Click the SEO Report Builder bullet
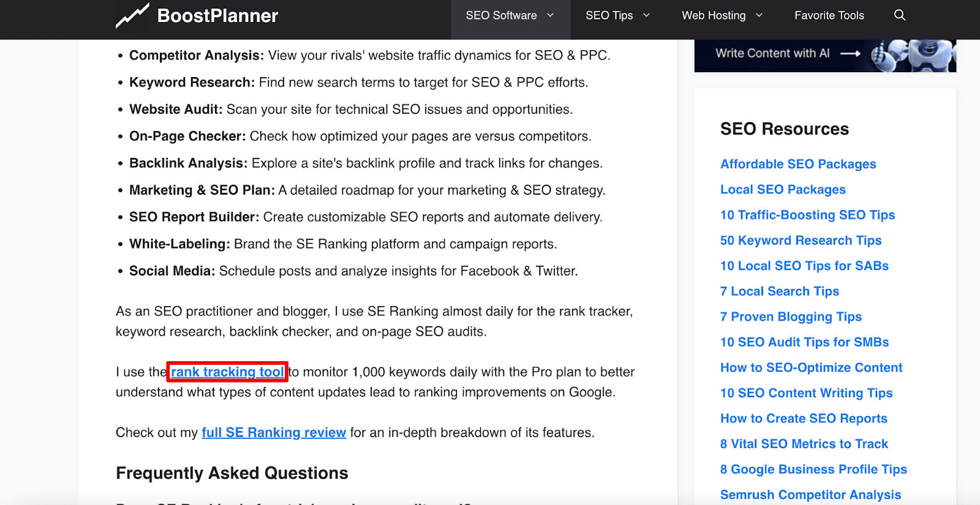 (x=366, y=217)
